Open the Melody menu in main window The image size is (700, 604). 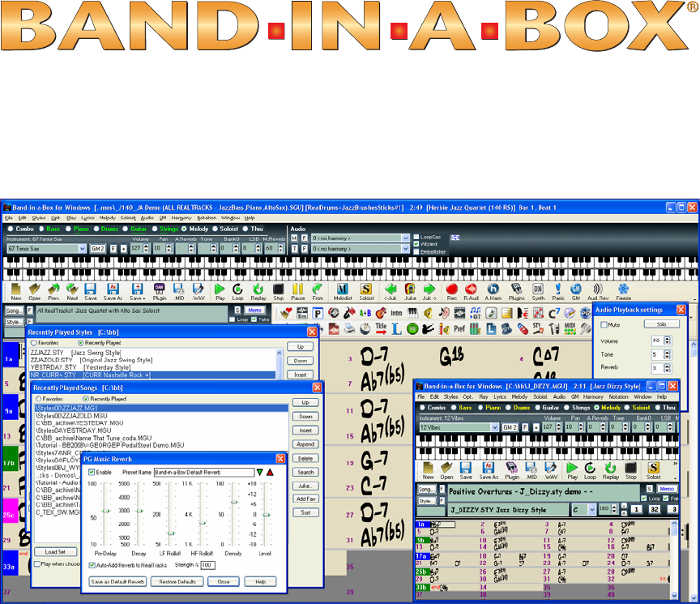pyautogui.click(x=107, y=218)
